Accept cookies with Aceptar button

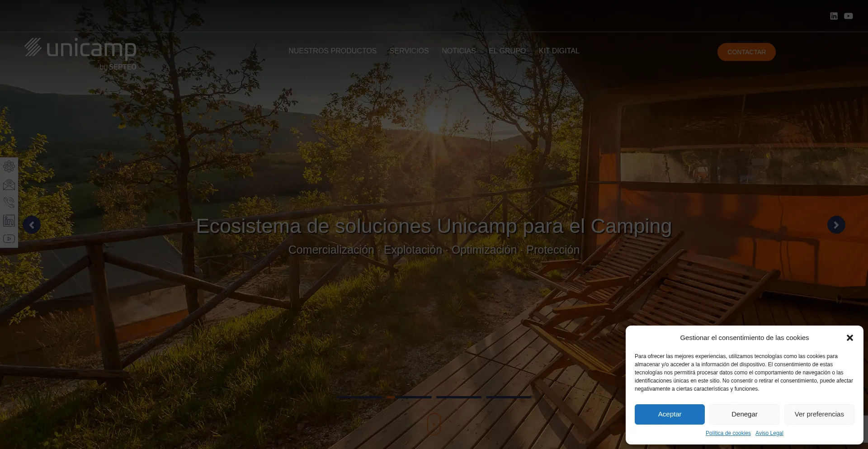pos(670,414)
